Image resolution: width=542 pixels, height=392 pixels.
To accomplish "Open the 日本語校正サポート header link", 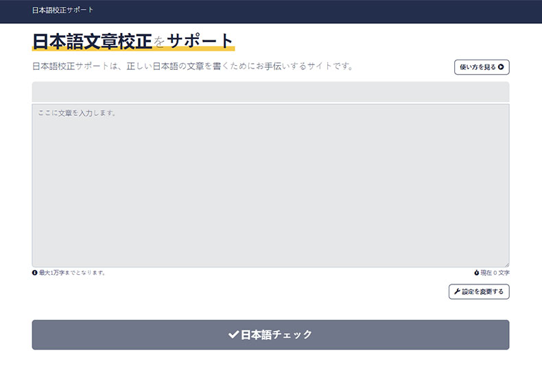I will tap(62, 10).
